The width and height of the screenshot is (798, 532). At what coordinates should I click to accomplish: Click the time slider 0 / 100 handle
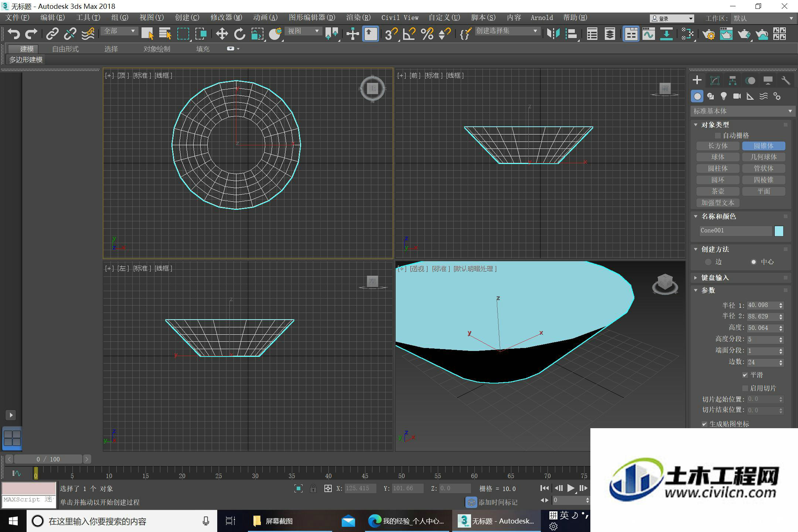tap(48, 459)
